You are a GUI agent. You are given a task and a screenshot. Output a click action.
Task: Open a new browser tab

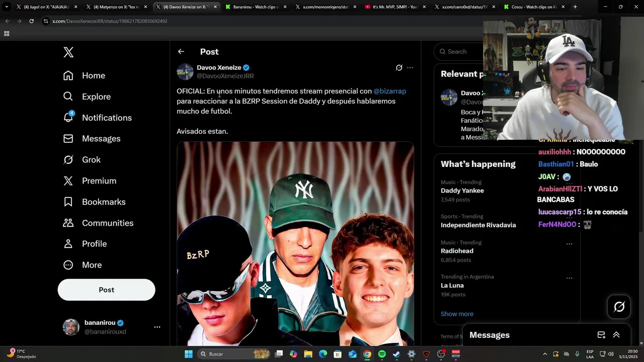(575, 7)
